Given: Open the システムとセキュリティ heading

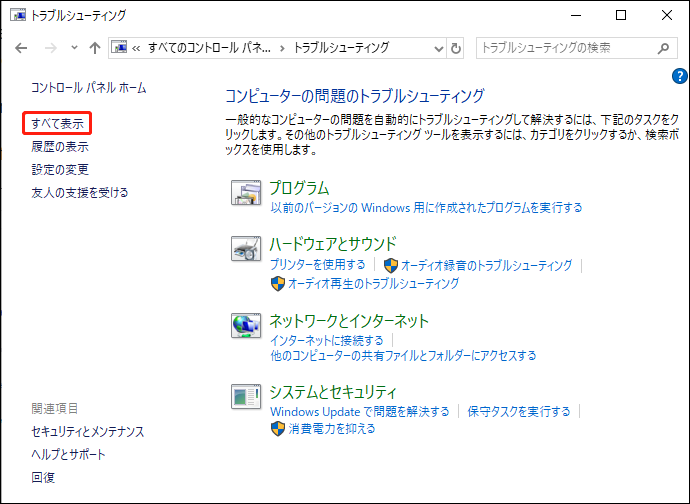Looking at the screenshot, I should point(333,391).
